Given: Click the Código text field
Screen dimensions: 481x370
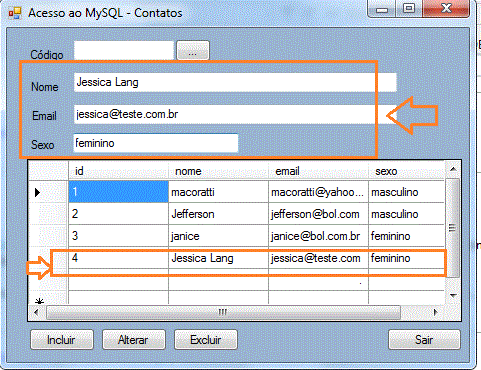Looking at the screenshot, I should [x=124, y=50].
